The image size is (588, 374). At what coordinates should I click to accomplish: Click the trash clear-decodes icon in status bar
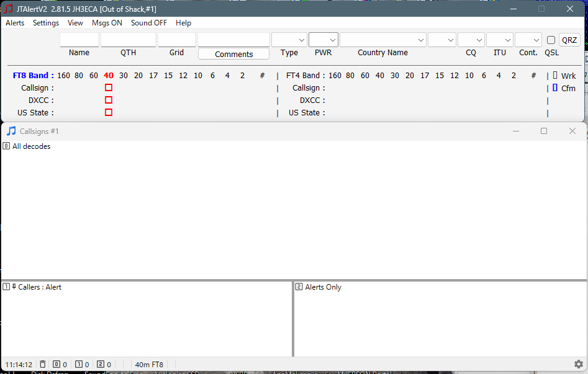point(42,365)
